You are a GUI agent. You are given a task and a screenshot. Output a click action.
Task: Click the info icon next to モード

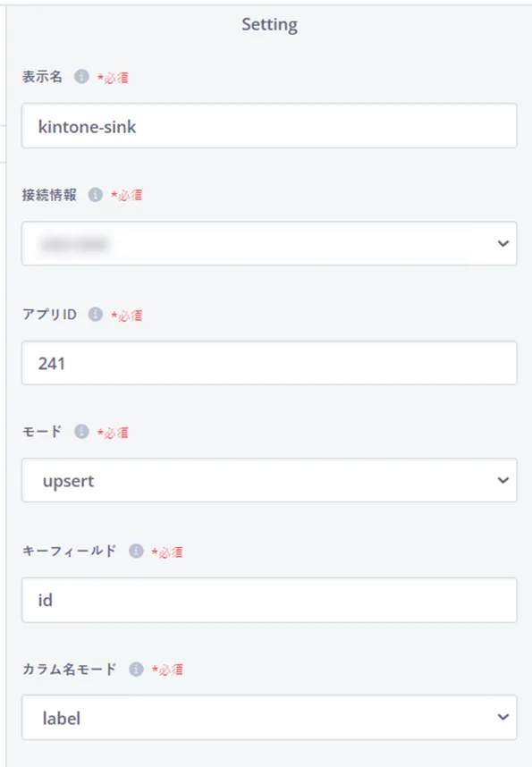81,432
